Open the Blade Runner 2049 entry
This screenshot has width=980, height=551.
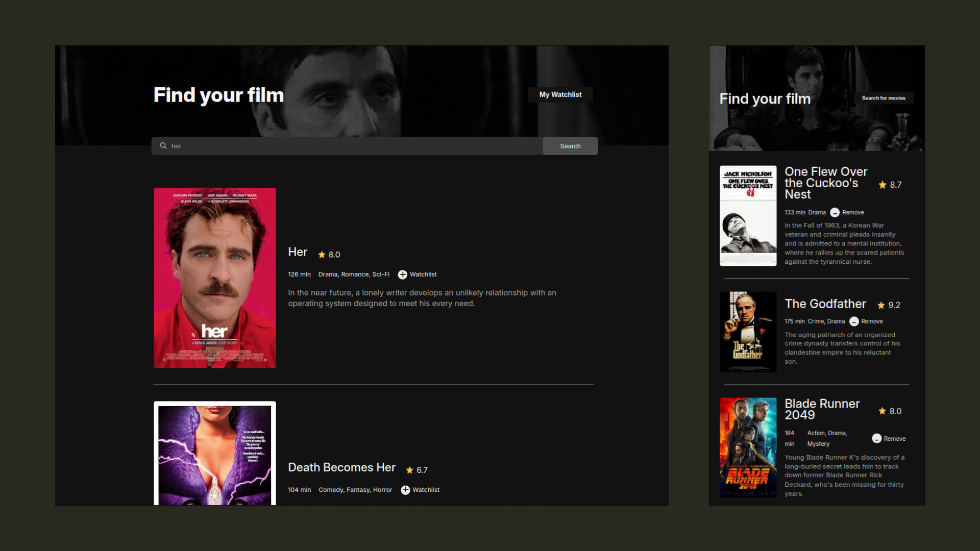(822, 409)
